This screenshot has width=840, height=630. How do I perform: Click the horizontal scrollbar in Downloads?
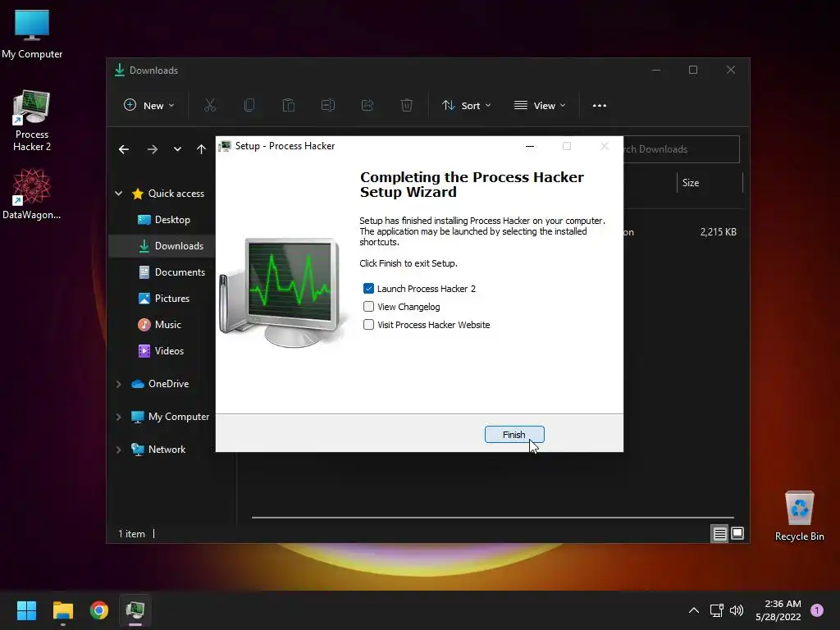(x=493, y=518)
